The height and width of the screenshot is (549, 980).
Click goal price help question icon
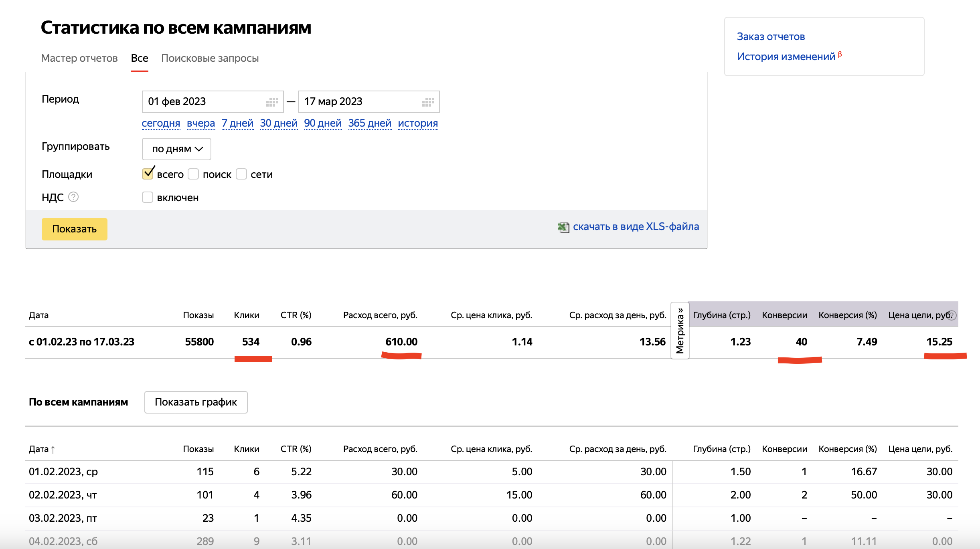point(952,315)
